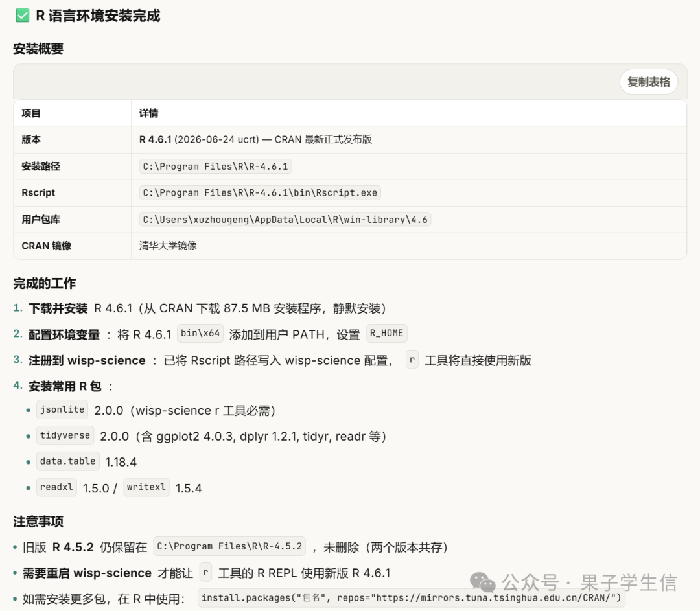Click the 详情 table header
This screenshot has height=611, width=700.
(148, 113)
